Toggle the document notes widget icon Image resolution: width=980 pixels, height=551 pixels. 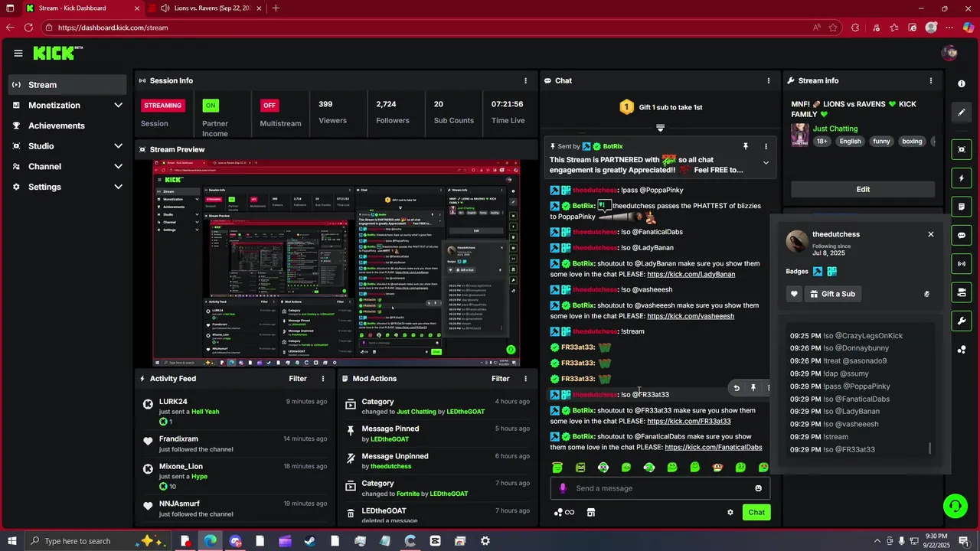[x=962, y=207]
